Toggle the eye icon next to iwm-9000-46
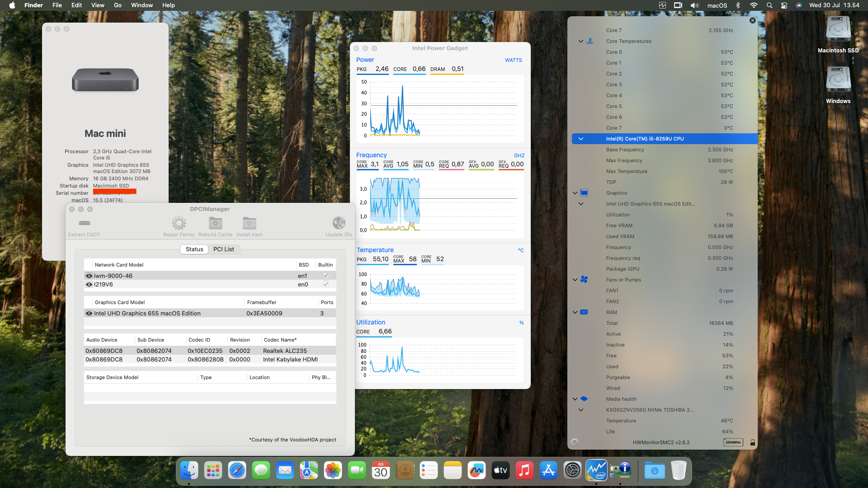This screenshot has height=488, width=868. point(89,275)
